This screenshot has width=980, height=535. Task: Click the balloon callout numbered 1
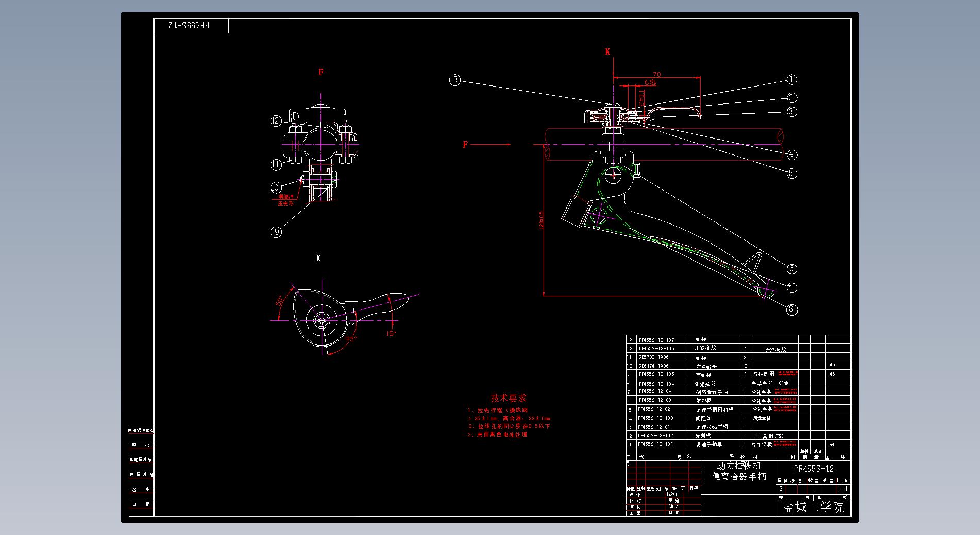pos(792,79)
